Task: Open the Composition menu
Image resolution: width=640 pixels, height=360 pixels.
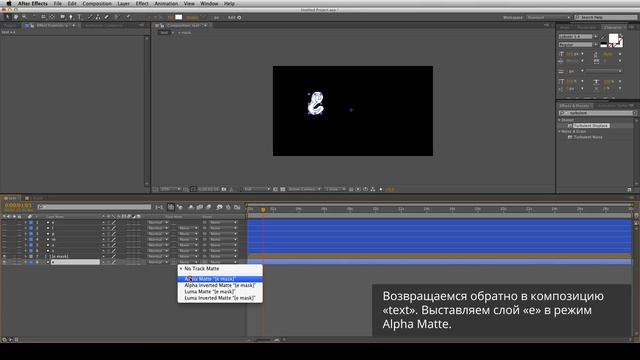Action: (97, 3)
